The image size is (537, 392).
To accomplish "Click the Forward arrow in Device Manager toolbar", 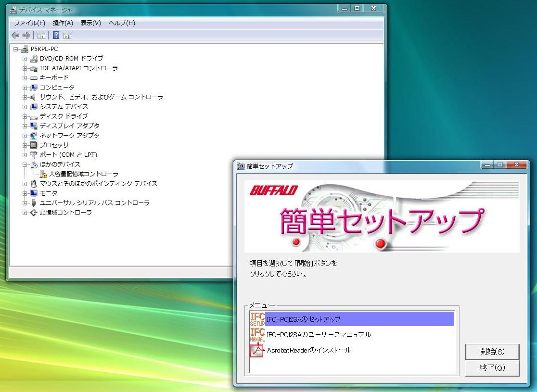I will (26, 35).
